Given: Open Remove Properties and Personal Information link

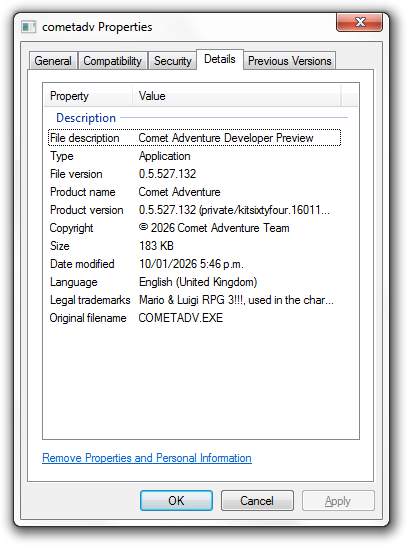Looking at the screenshot, I should point(147,458).
